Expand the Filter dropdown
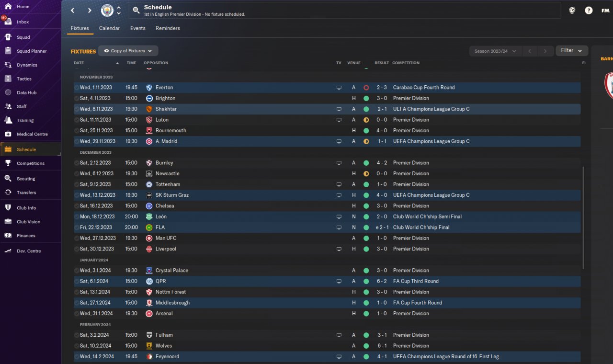 (572, 50)
